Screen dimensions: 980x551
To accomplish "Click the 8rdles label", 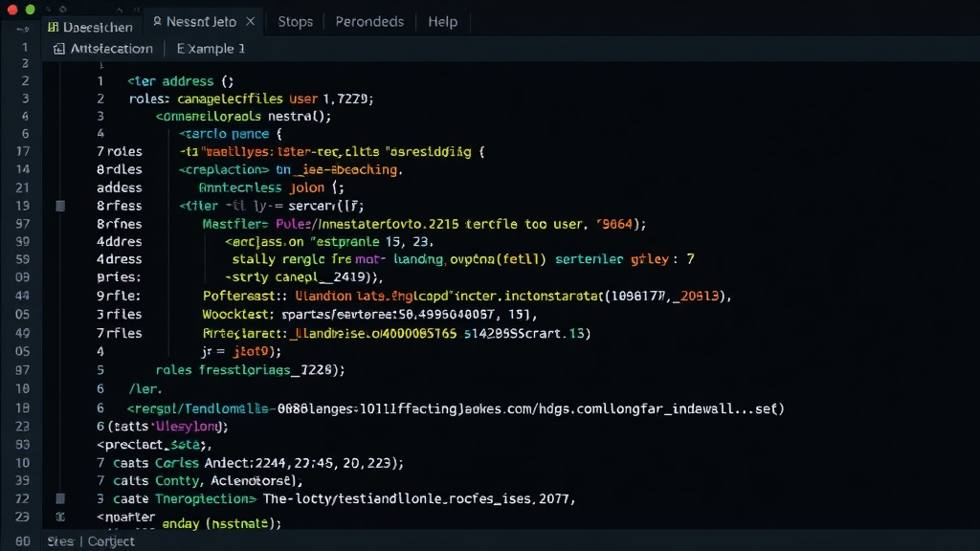I will pyautogui.click(x=120, y=169).
